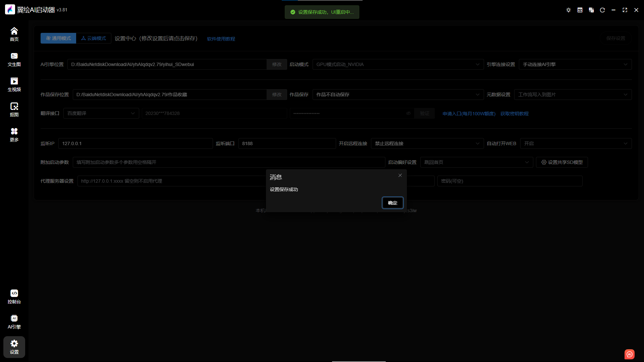The width and height of the screenshot is (644, 362).
Task: Click the AI引擎位置 path field
Action: [167, 64]
